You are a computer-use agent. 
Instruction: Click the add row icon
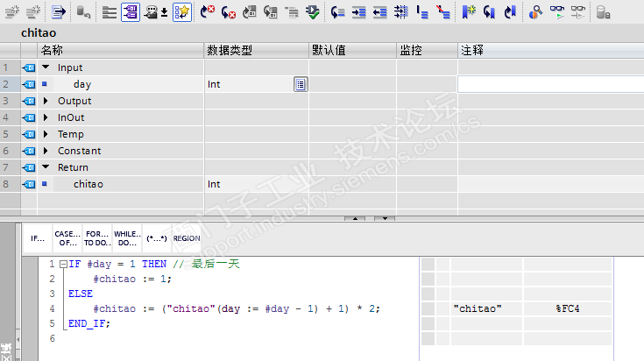click(33, 12)
